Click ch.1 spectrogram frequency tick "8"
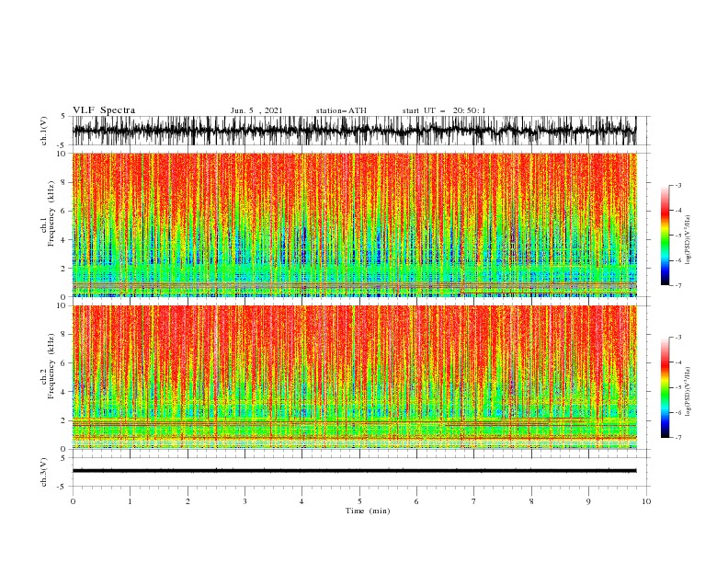The width and height of the screenshot is (728, 563). (x=63, y=182)
